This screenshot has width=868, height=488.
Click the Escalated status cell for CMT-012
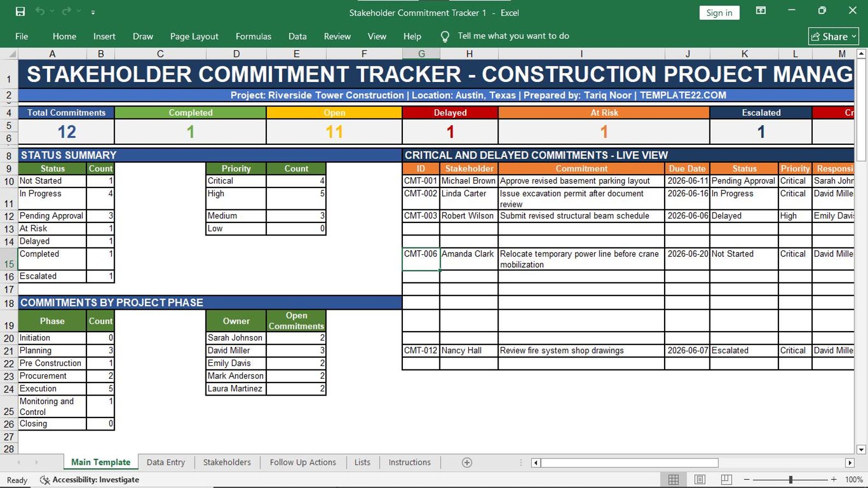coord(743,350)
